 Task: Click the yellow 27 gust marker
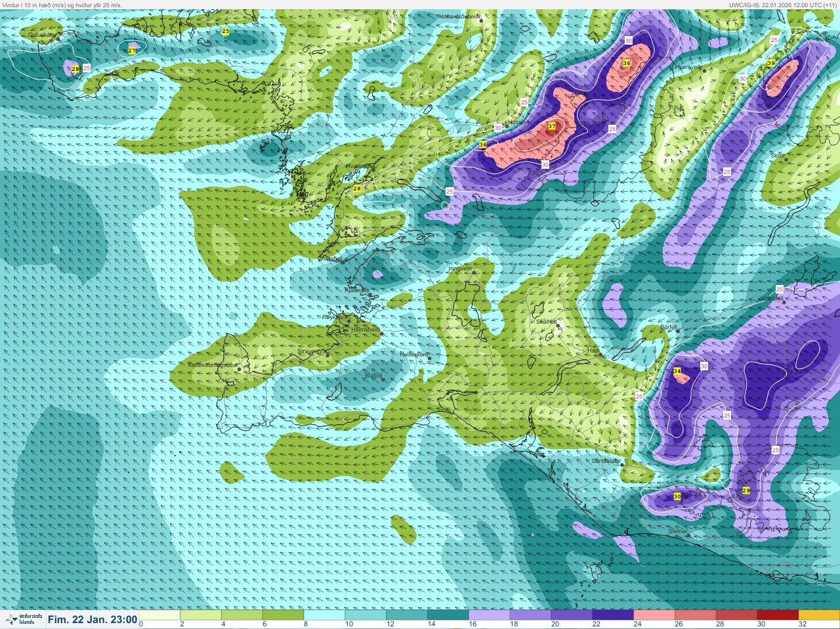point(132,51)
